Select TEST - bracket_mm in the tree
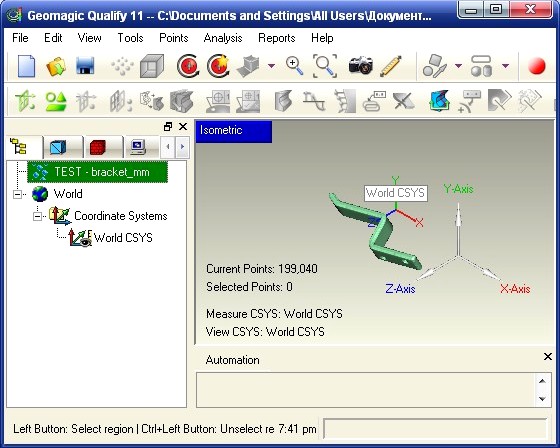The image size is (560, 448). pyautogui.click(x=97, y=172)
